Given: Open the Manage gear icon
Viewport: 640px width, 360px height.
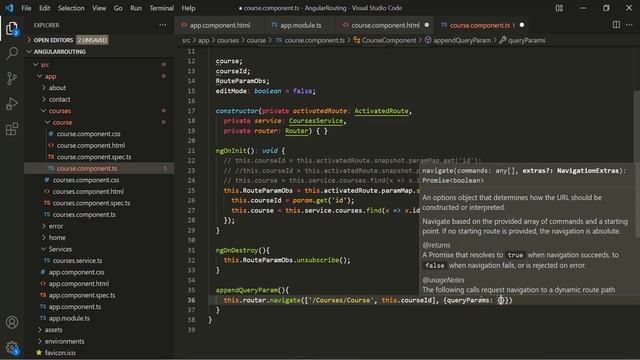Looking at the screenshot, I should point(12,348).
